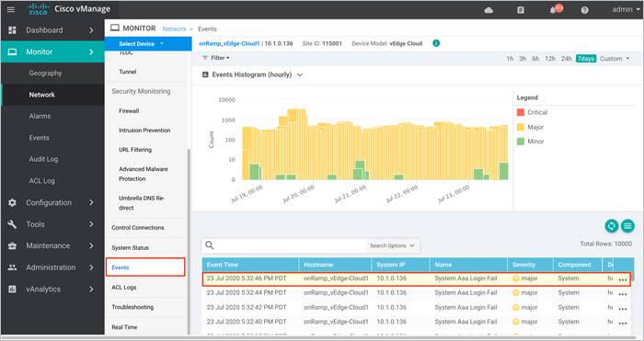Click the Network breadcrumb link
The width and height of the screenshot is (644, 341).
(174, 29)
